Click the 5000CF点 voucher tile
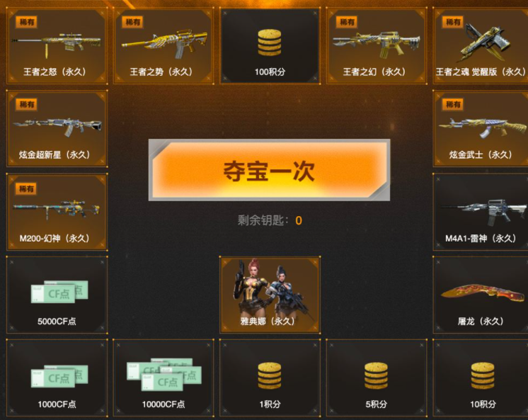The width and height of the screenshot is (528, 420). (57, 295)
